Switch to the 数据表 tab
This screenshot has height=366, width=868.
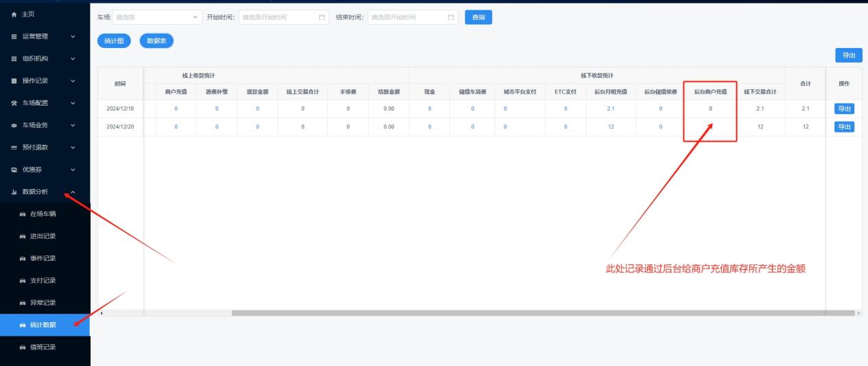(x=156, y=41)
